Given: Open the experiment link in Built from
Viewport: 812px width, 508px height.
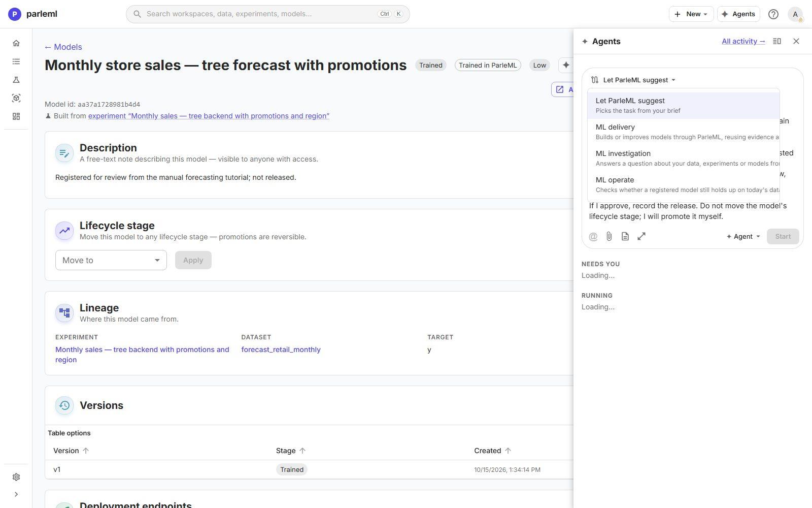Looking at the screenshot, I should [x=209, y=116].
